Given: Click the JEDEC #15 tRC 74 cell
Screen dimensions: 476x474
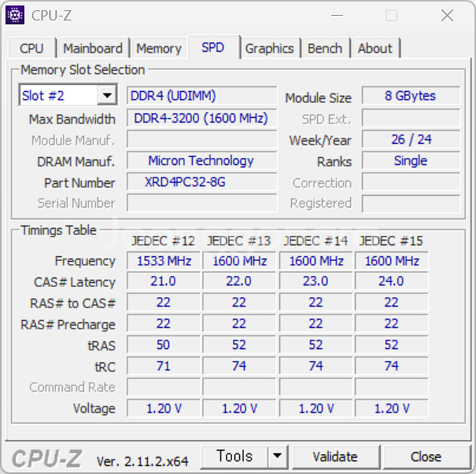Looking at the screenshot, I should [x=392, y=366].
